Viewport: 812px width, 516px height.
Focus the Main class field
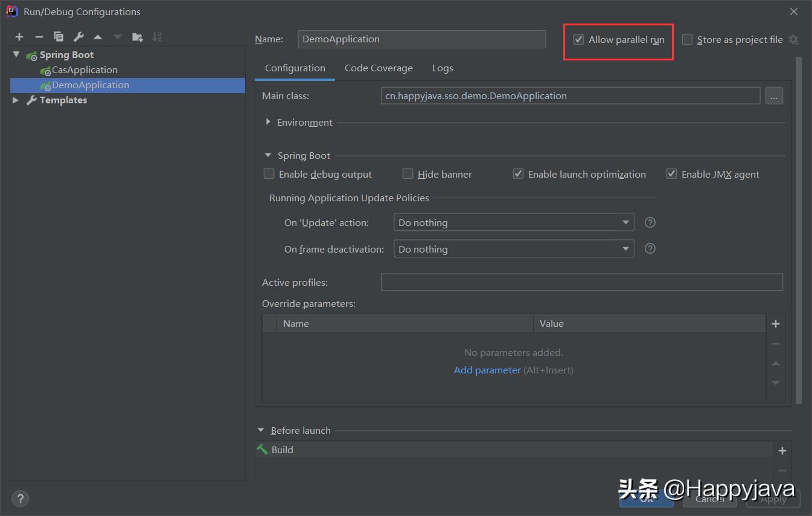click(571, 95)
